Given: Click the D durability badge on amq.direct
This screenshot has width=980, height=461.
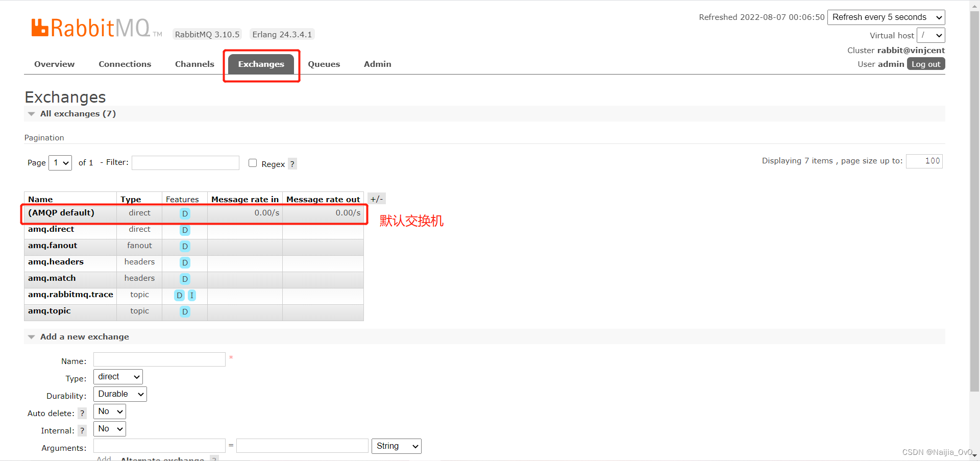Looking at the screenshot, I should pos(184,230).
